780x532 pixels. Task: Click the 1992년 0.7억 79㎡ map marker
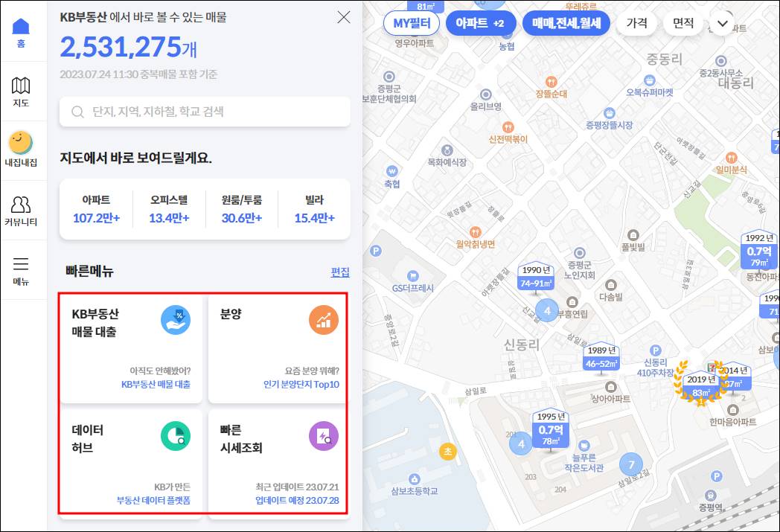pyautogui.click(x=760, y=250)
